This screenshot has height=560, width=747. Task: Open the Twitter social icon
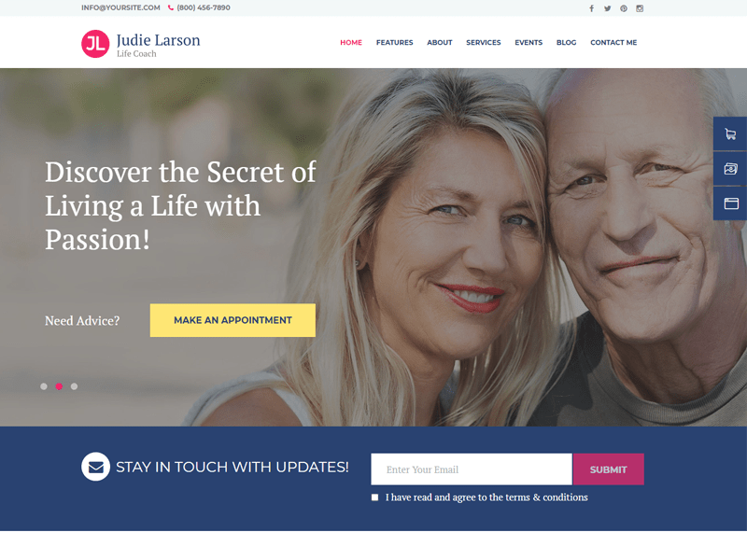coord(608,8)
